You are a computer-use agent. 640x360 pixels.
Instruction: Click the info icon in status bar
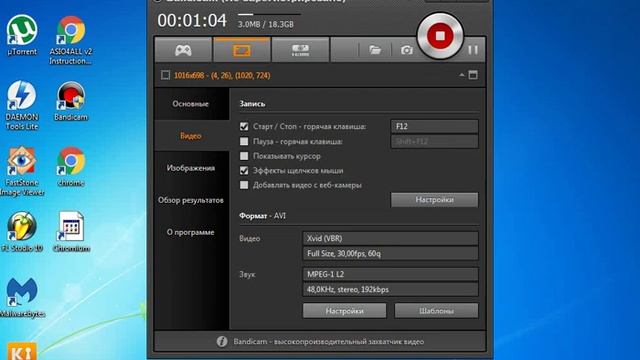(x=222, y=341)
